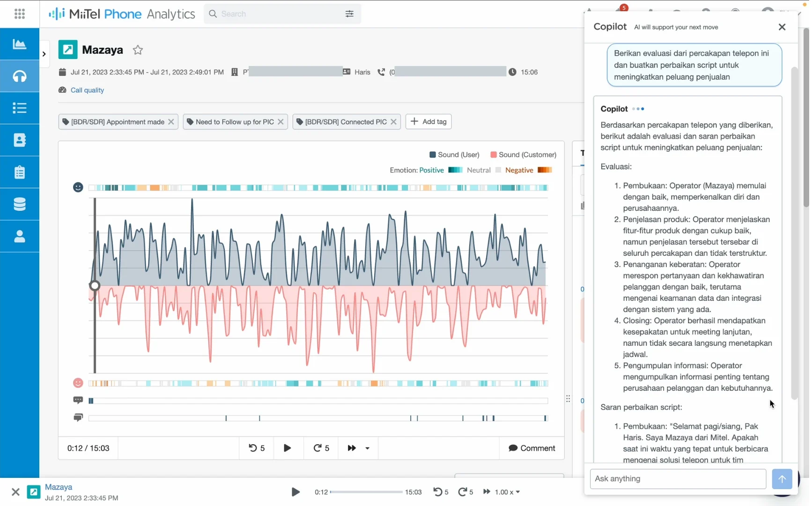812x506 pixels.
Task: Open the chart analytics sidebar icon
Action: tap(20, 44)
